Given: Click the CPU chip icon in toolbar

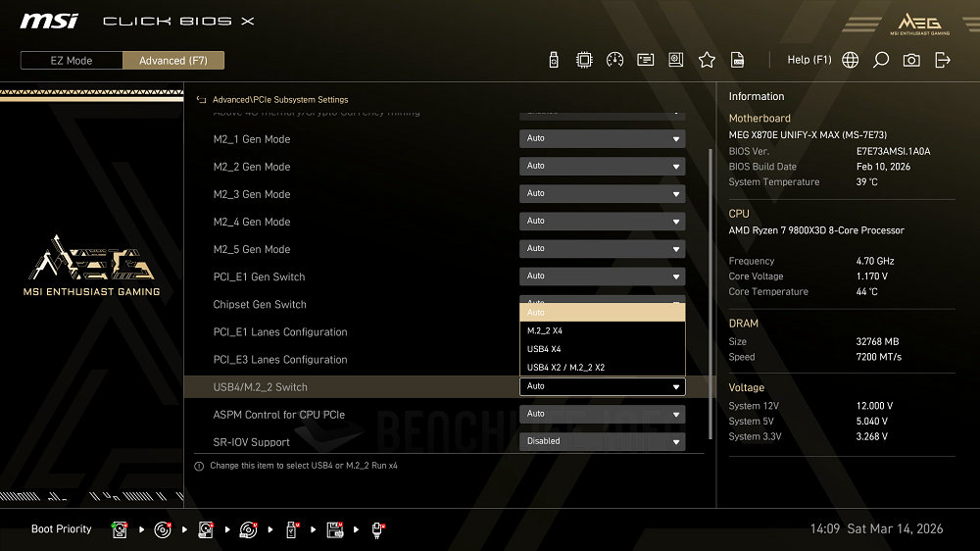Looking at the screenshot, I should tap(584, 60).
